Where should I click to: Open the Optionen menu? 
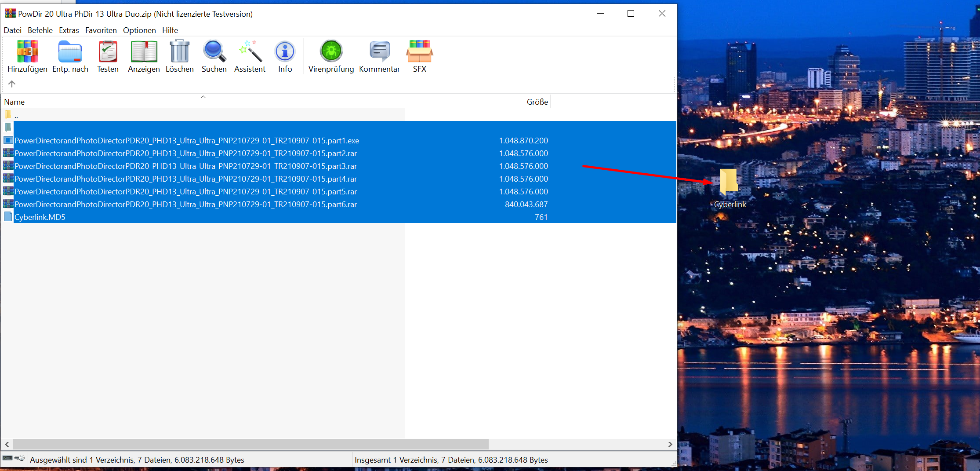139,30
